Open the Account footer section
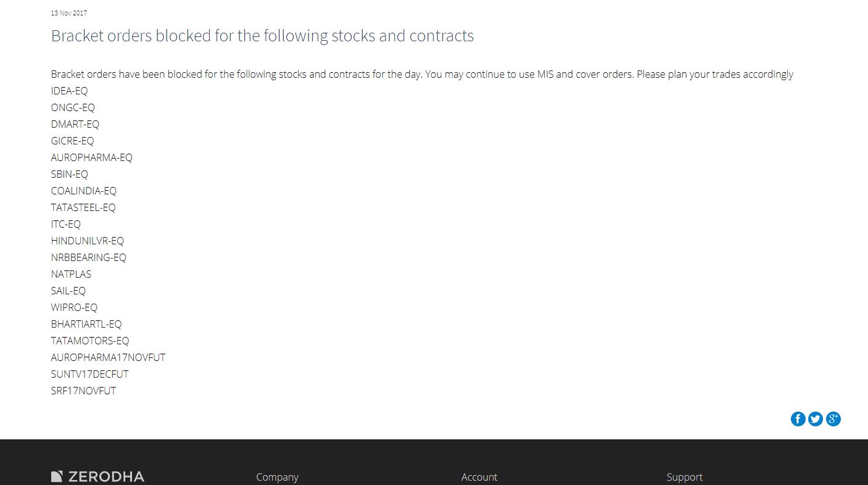This screenshot has width=868, height=485. (479, 477)
